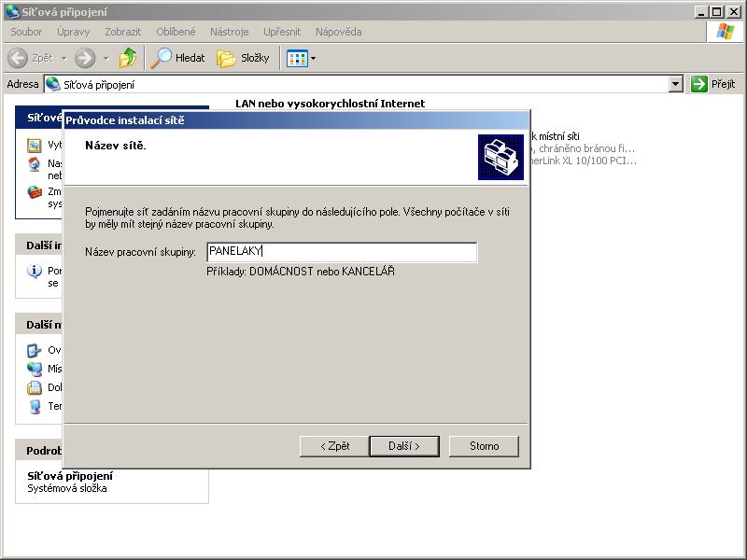The height and width of the screenshot is (560, 747).
Task: Click the Místa v síti globe icon
Action: [35, 369]
